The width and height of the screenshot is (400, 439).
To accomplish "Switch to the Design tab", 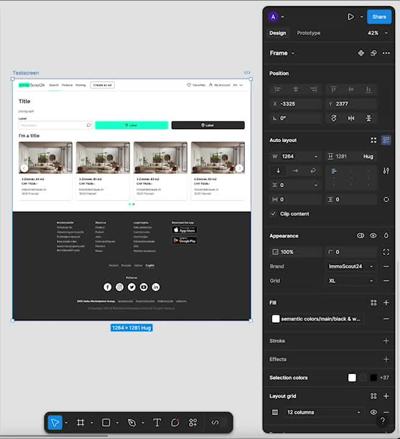I will (x=278, y=33).
